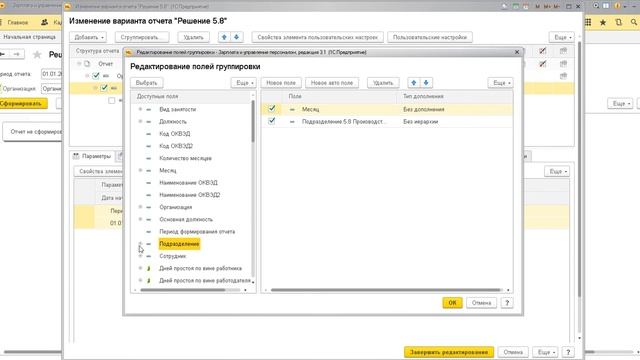Click the field icon next to Подразделение 5.8 row
This screenshot has height=360, width=640.
(292, 122)
